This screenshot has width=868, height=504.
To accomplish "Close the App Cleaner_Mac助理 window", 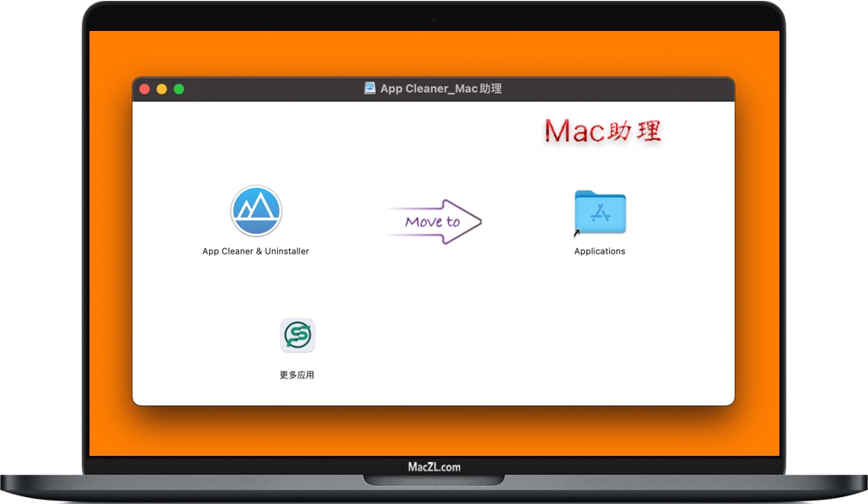I will (145, 89).
